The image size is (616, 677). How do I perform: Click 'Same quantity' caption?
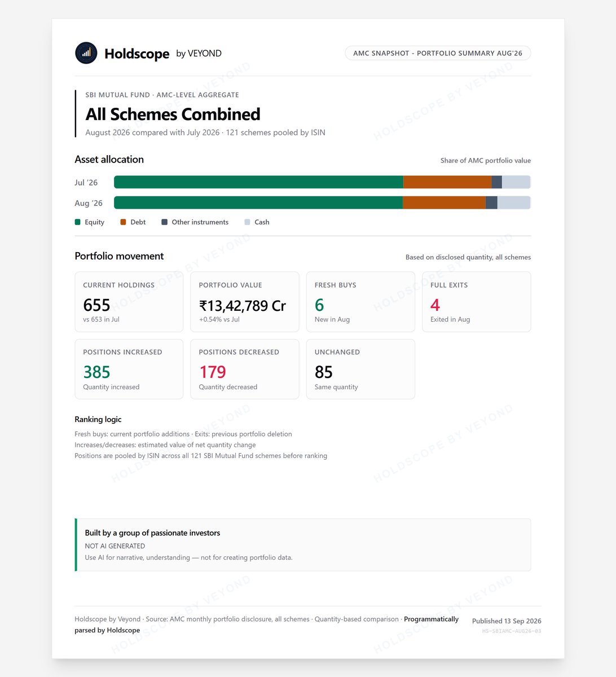[336, 387]
